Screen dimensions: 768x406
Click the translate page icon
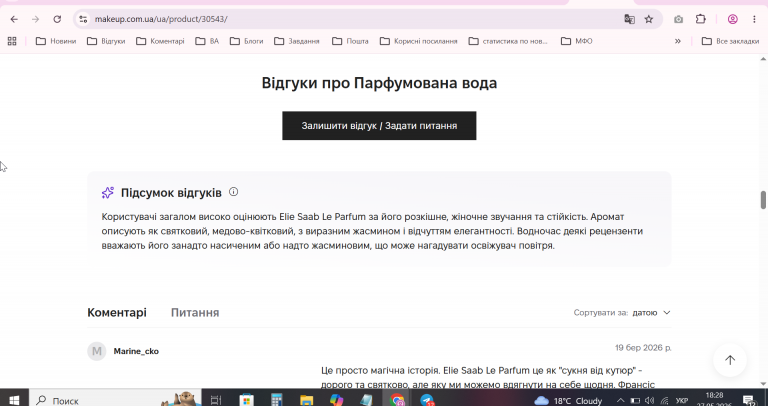629,19
